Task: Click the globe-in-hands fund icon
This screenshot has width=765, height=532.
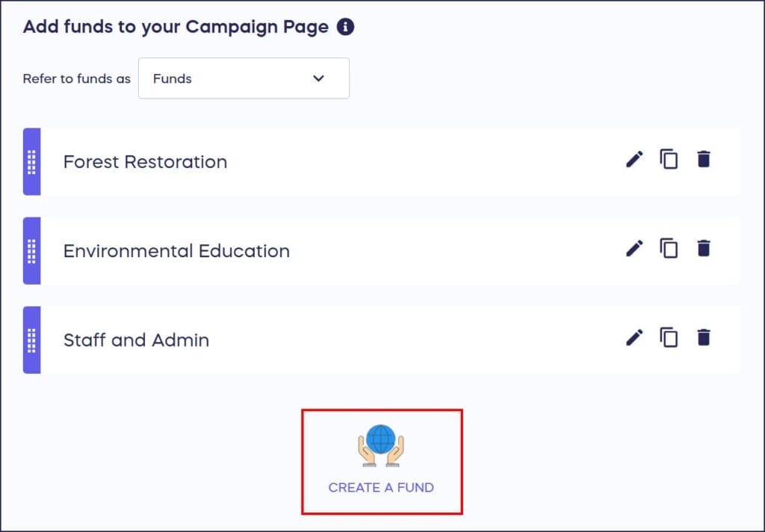Action: (x=382, y=446)
